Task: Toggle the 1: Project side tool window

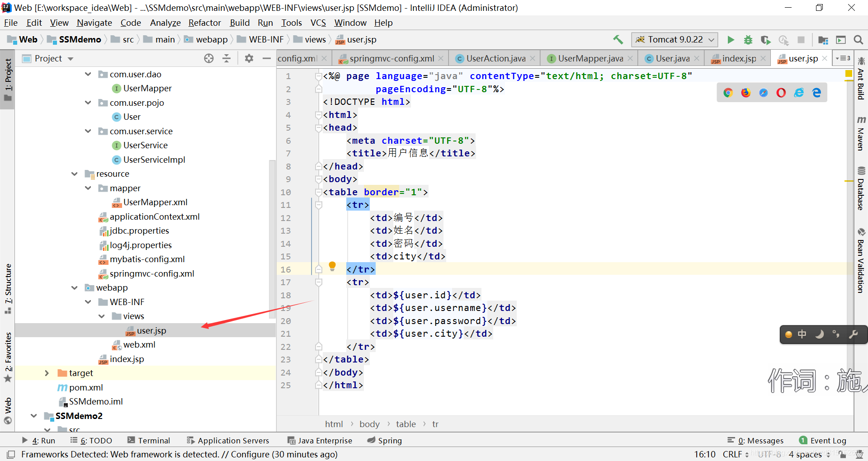Action: (x=8, y=80)
